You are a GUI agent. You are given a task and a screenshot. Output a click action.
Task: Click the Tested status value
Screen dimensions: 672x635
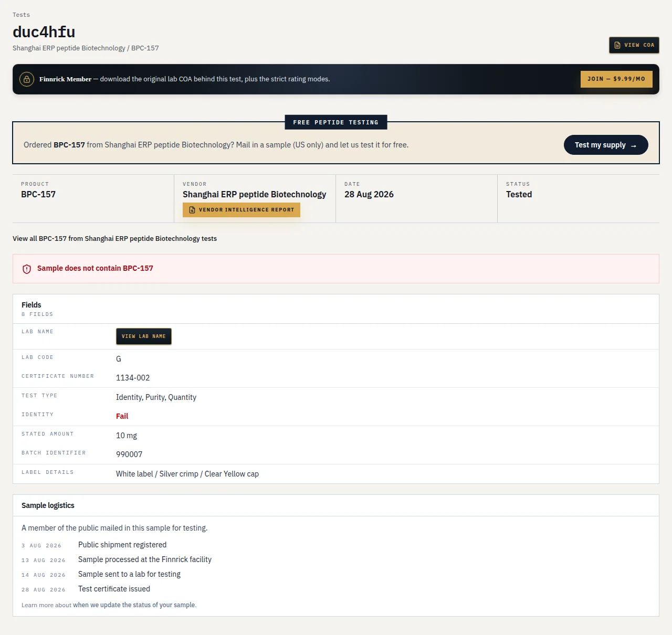pos(519,194)
